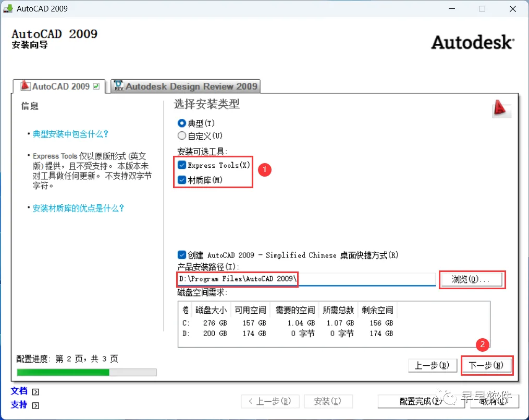
Task: Toggle the 材质库(M) checkbox
Action: (181, 180)
